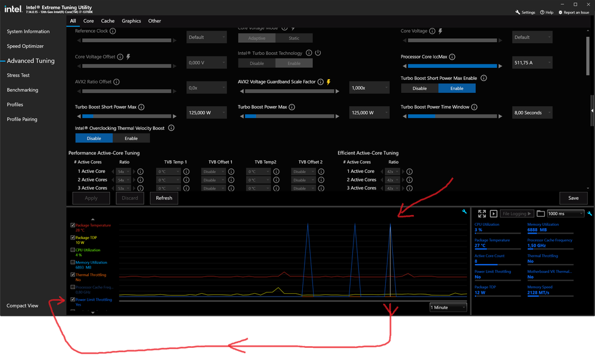Screen dimensions: 595x364
Task: Show info for 3 Active Cores TVB Offset 2
Action: [321, 188]
